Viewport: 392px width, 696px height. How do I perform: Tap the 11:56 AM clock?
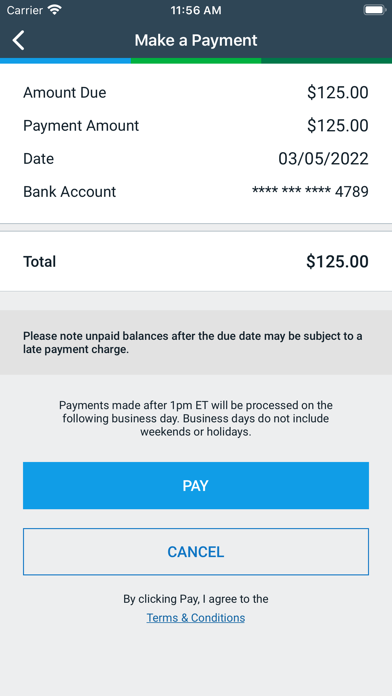[196, 10]
